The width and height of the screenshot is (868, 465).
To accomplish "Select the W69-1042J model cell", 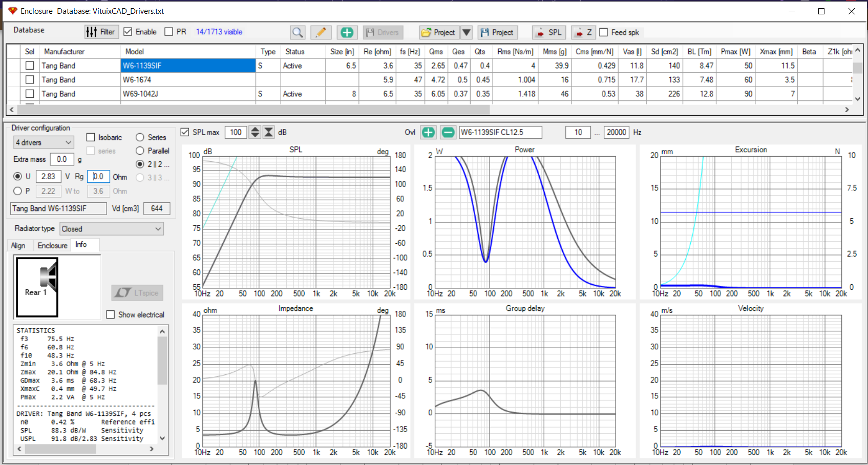I will (188, 94).
